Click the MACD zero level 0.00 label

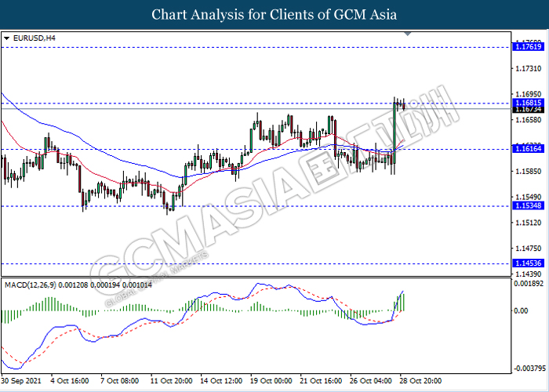click(x=522, y=310)
